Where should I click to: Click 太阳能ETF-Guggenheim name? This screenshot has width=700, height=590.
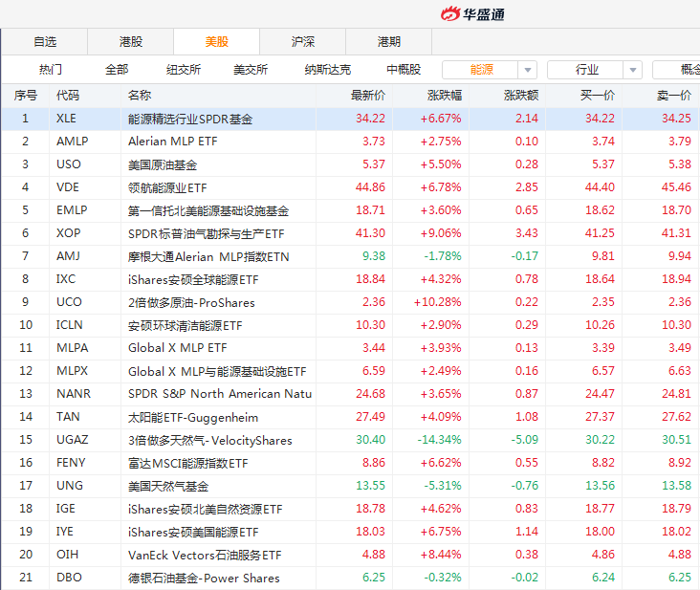(x=193, y=417)
